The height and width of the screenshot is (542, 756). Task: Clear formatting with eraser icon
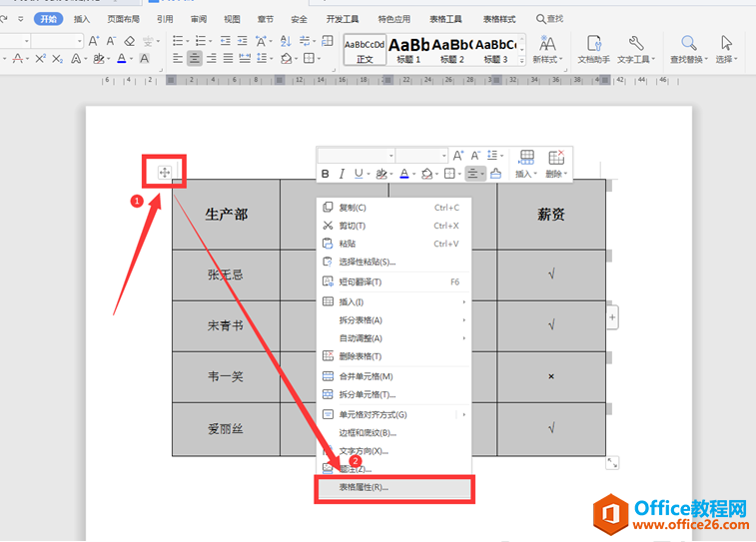coord(129,42)
